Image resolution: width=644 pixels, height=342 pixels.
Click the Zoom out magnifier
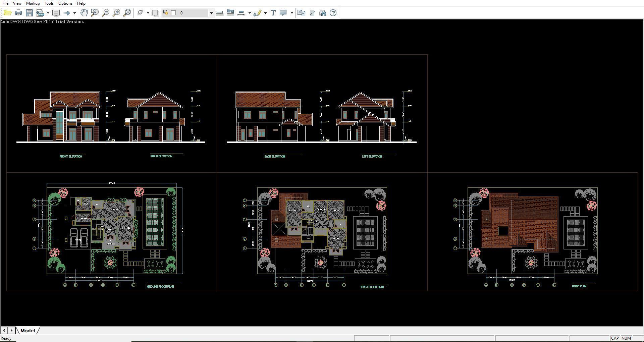tap(105, 13)
